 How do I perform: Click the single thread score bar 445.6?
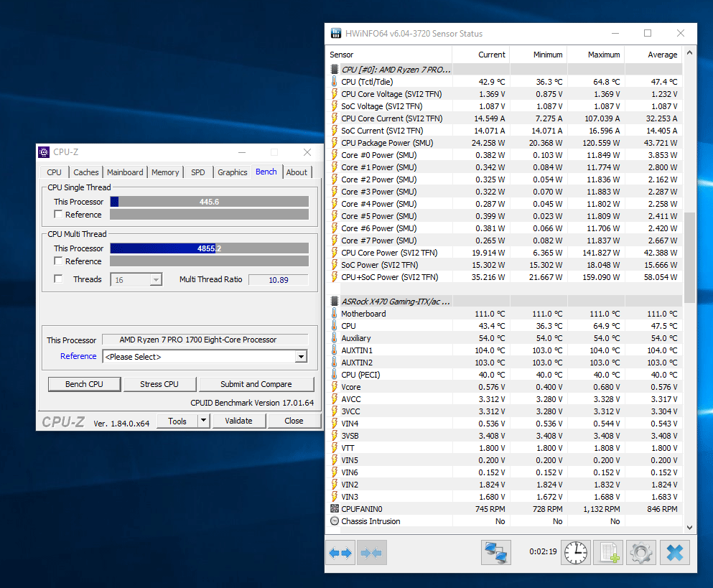(209, 202)
